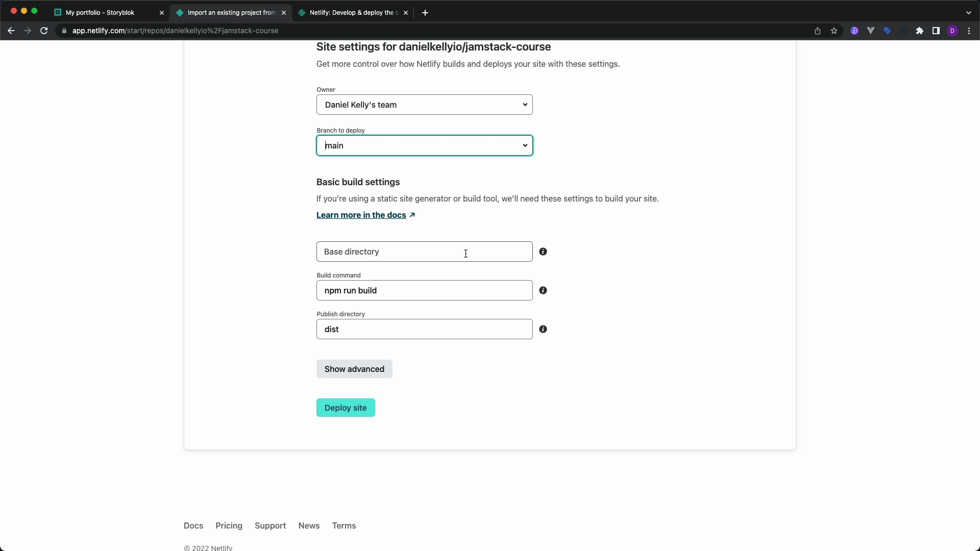Image resolution: width=980 pixels, height=551 pixels.
Task: Open the profile avatar with letter D
Action: (952, 31)
